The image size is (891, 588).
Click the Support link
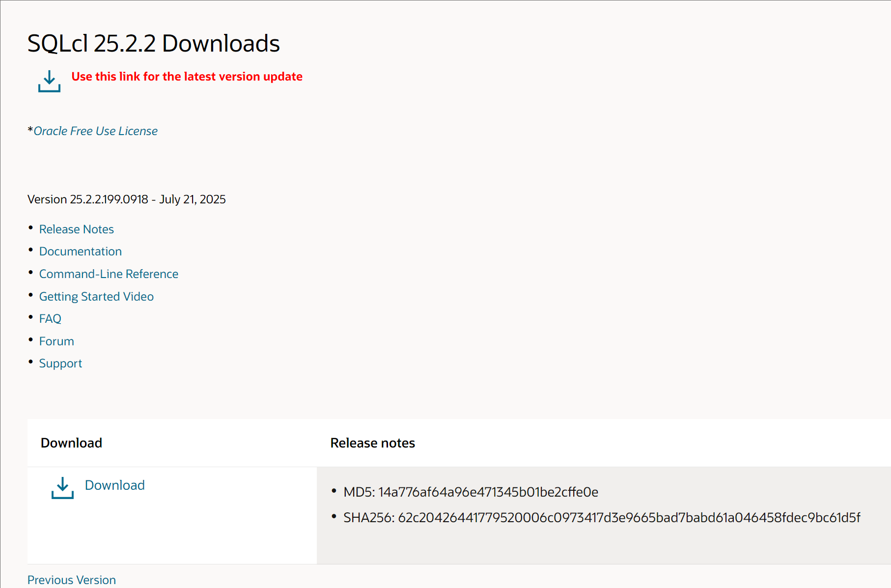point(60,364)
